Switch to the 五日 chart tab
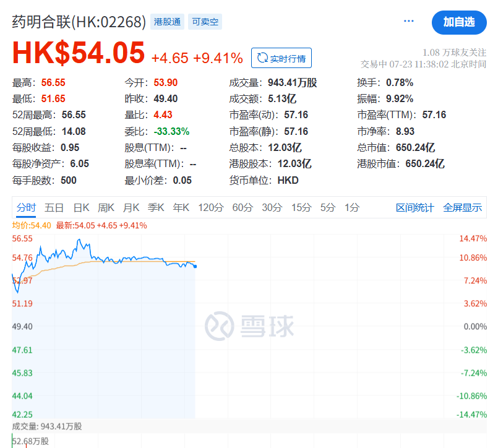The height and width of the screenshot is (448, 498). click(54, 208)
